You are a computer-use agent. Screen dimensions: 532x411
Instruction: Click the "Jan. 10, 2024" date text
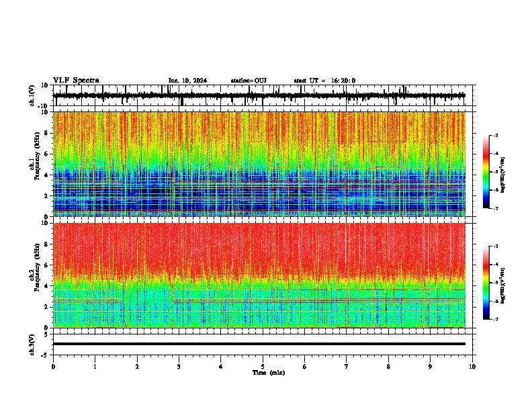coord(187,81)
